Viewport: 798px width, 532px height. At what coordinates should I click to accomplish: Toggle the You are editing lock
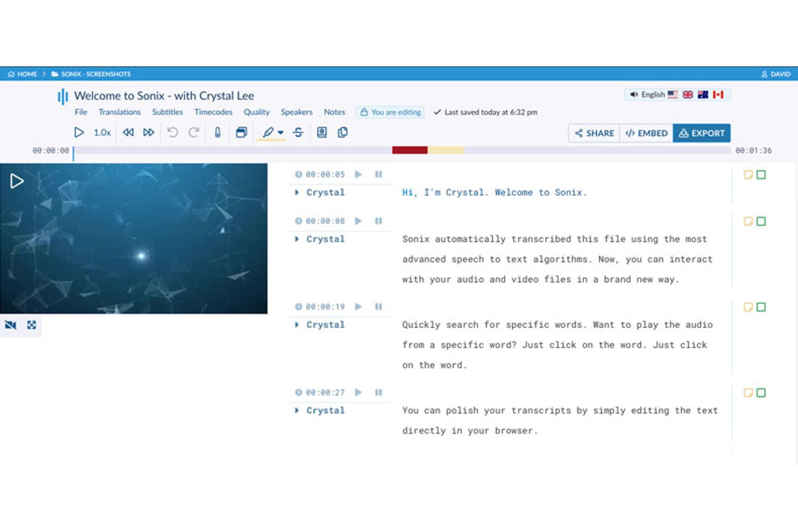click(390, 112)
